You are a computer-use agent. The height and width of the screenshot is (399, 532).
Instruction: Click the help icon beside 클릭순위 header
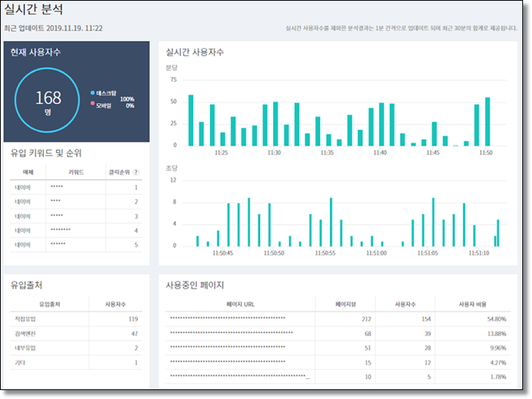click(136, 172)
